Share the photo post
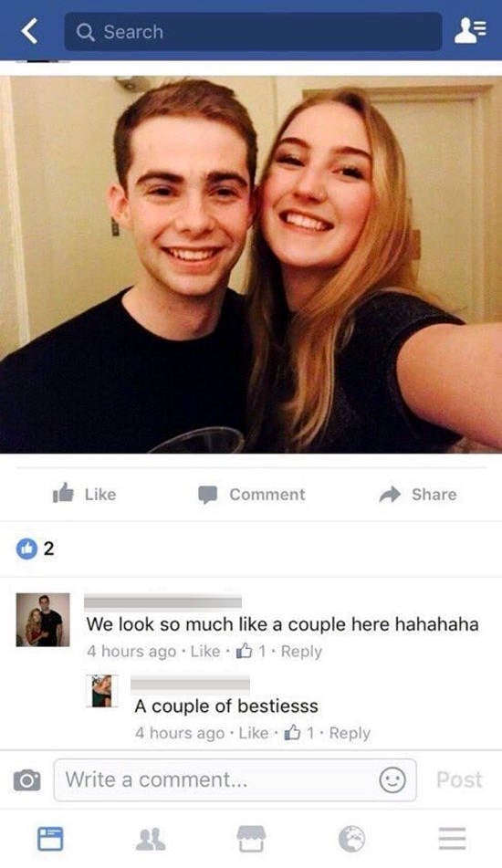 pos(418,495)
